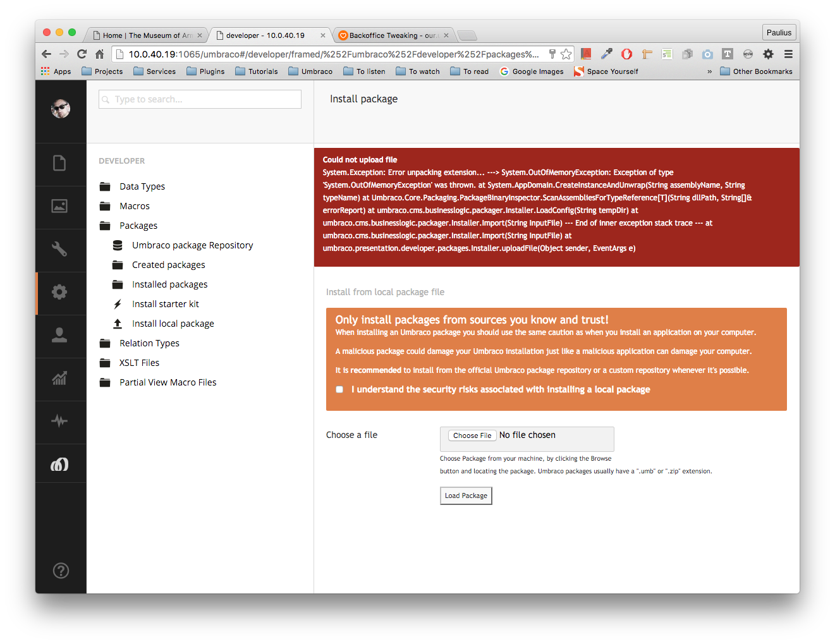Switch to the Home | The Museum tab
835x644 pixels.
147,35
